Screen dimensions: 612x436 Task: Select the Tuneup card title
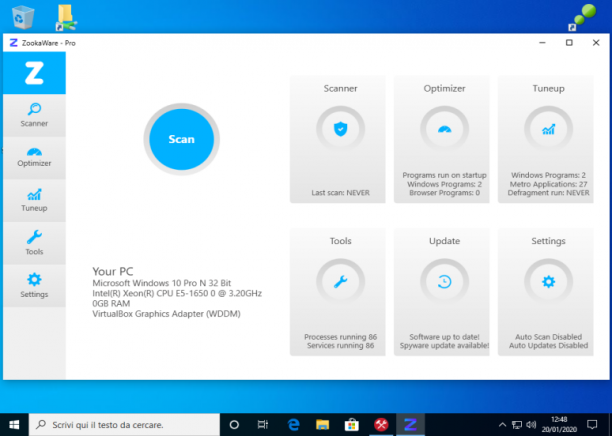click(x=548, y=89)
